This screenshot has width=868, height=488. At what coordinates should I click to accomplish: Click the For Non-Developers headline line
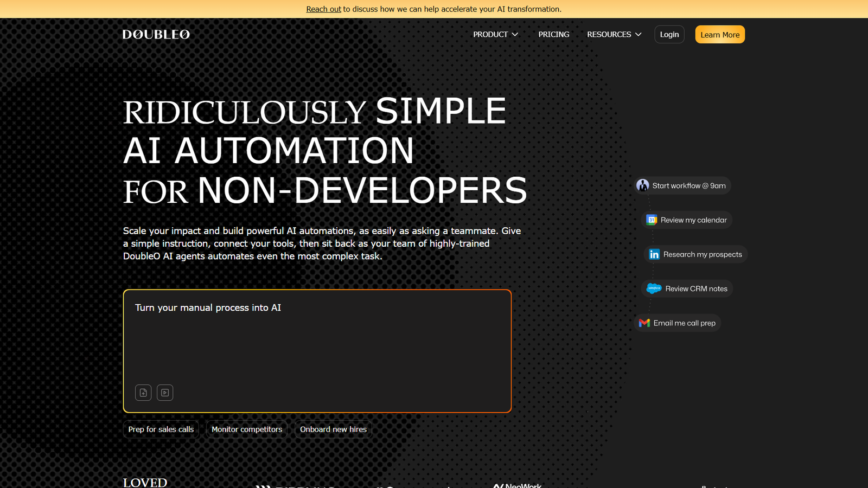click(x=325, y=190)
